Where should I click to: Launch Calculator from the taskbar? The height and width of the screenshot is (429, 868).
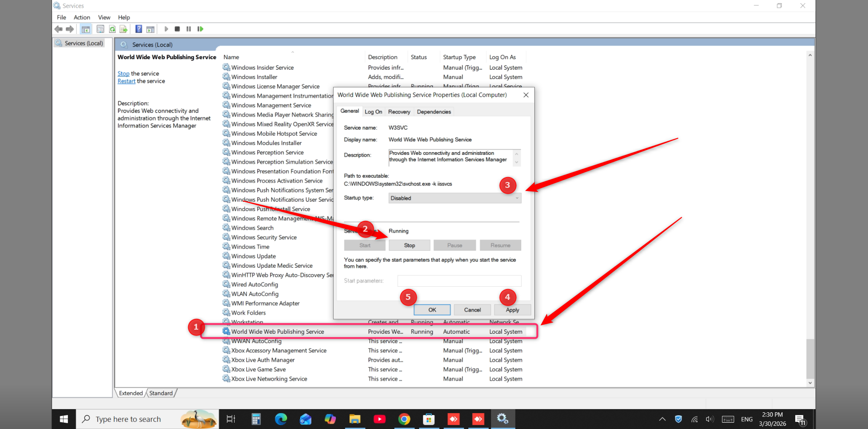point(256,419)
